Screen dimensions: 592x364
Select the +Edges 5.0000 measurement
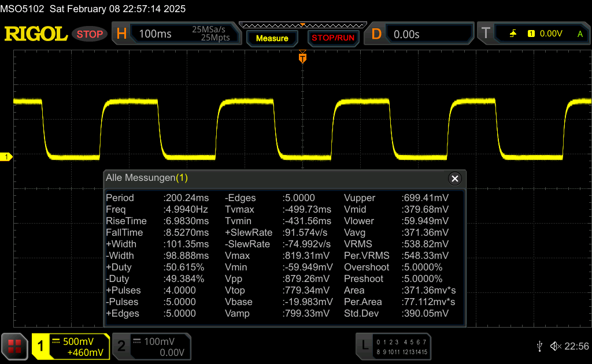[151, 314]
